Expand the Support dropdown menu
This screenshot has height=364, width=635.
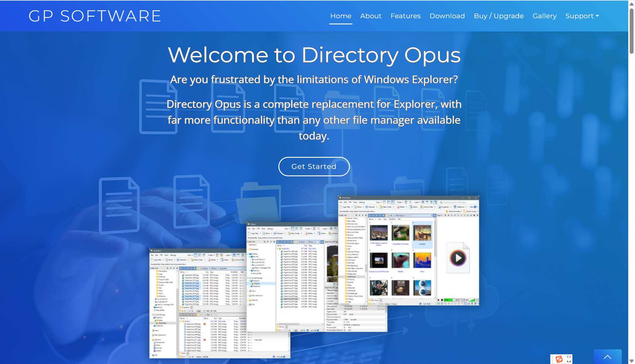coord(582,16)
